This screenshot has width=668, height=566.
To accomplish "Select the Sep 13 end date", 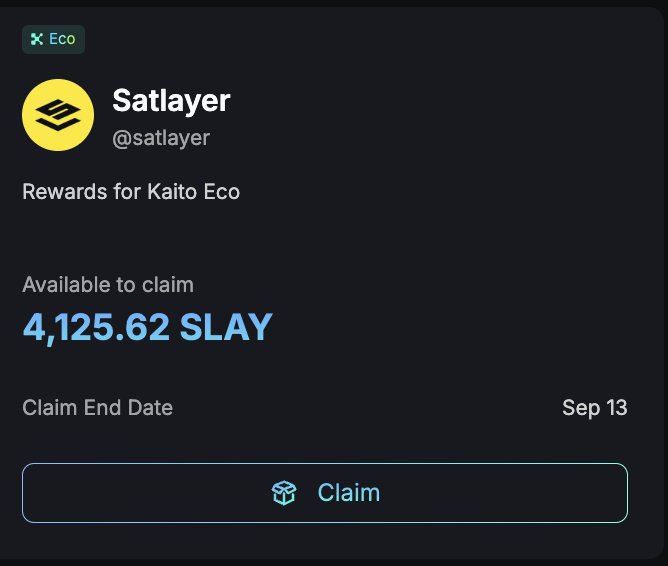I will 594,407.
